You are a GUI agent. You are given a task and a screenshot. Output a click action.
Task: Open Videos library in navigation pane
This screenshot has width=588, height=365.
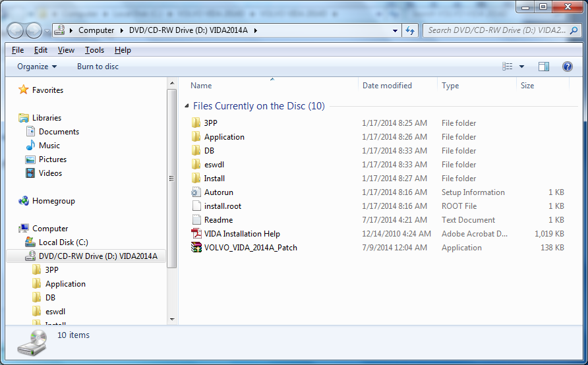tap(50, 173)
